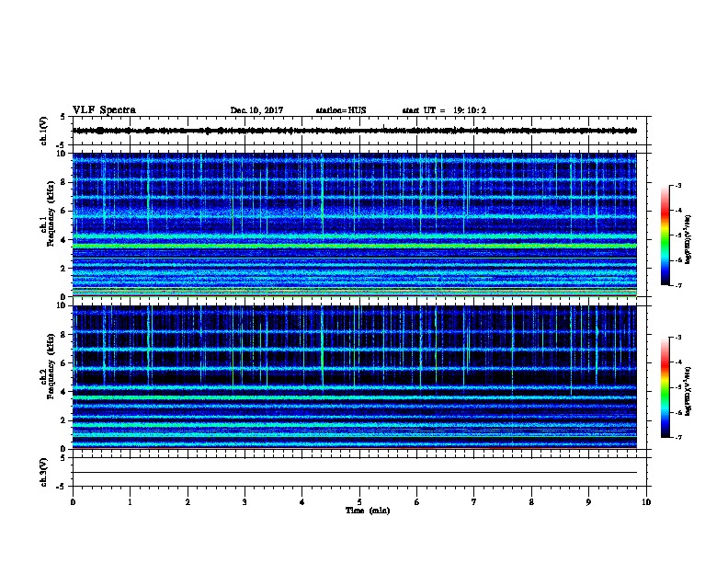The width and height of the screenshot is (728, 563).
Task: Click the "ch.3(V)" axis label
Action: tap(44, 472)
